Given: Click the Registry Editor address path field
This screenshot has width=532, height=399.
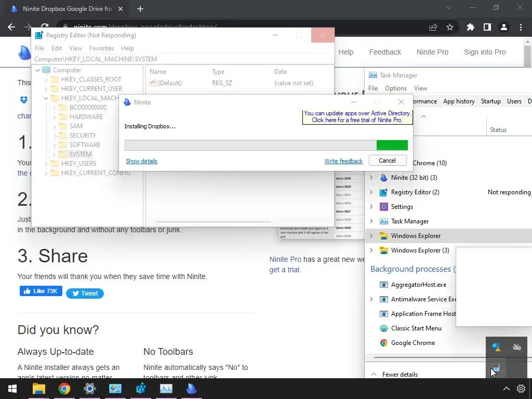Looking at the screenshot, I should tap(183, 59).
